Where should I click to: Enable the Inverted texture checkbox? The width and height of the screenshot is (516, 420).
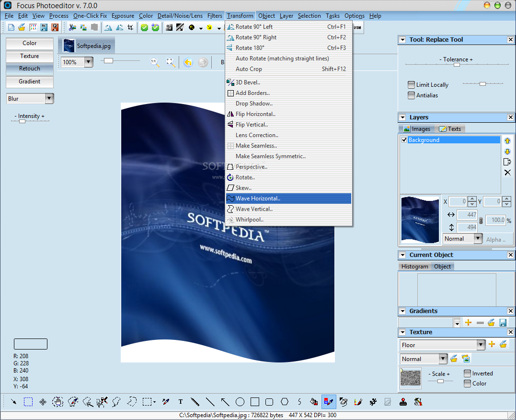(x=467, y=373)
